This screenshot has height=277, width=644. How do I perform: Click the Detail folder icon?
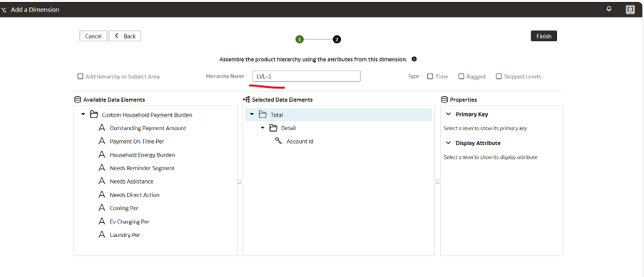(x=273, y=128)
